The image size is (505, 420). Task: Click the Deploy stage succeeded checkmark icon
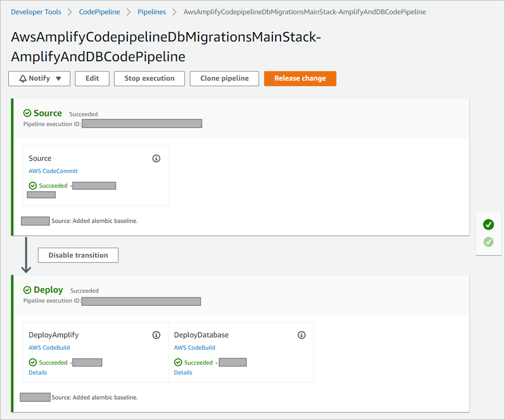(x=27, y=290)
